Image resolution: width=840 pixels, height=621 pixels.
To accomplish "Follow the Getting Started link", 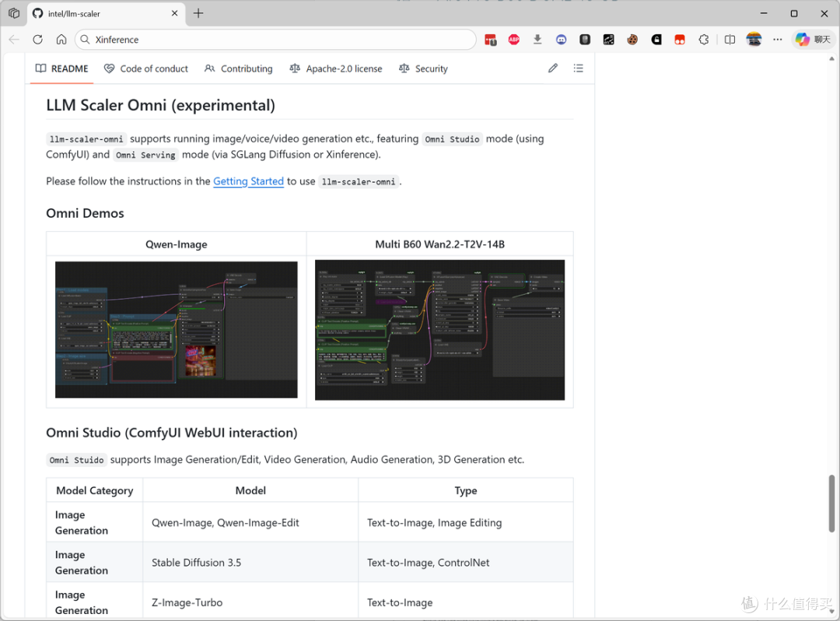I will point(249,181).
